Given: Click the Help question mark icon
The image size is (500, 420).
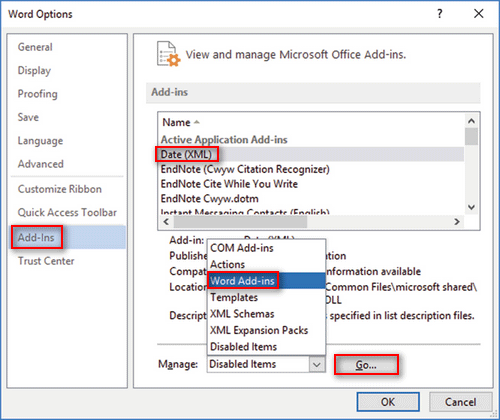Looking at the screenshot, I should 440,14.
